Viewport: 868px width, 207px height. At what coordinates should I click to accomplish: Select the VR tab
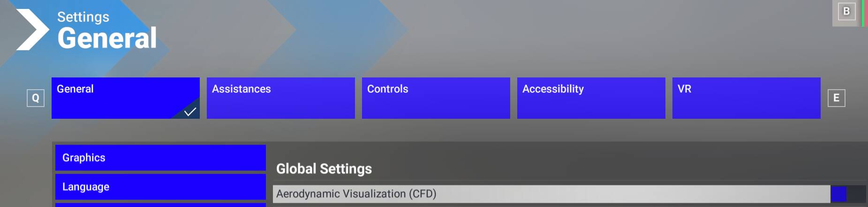(746, 98)
